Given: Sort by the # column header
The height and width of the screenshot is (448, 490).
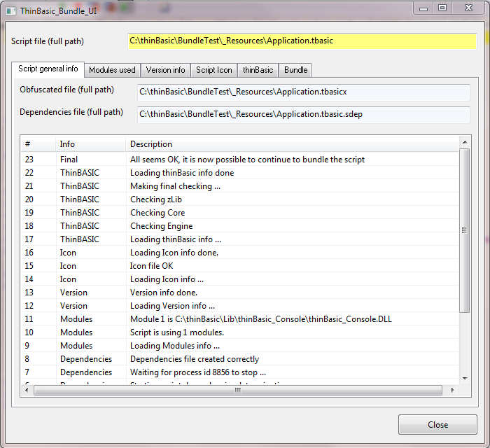Looking at the screenshot, I should point(38,144).
